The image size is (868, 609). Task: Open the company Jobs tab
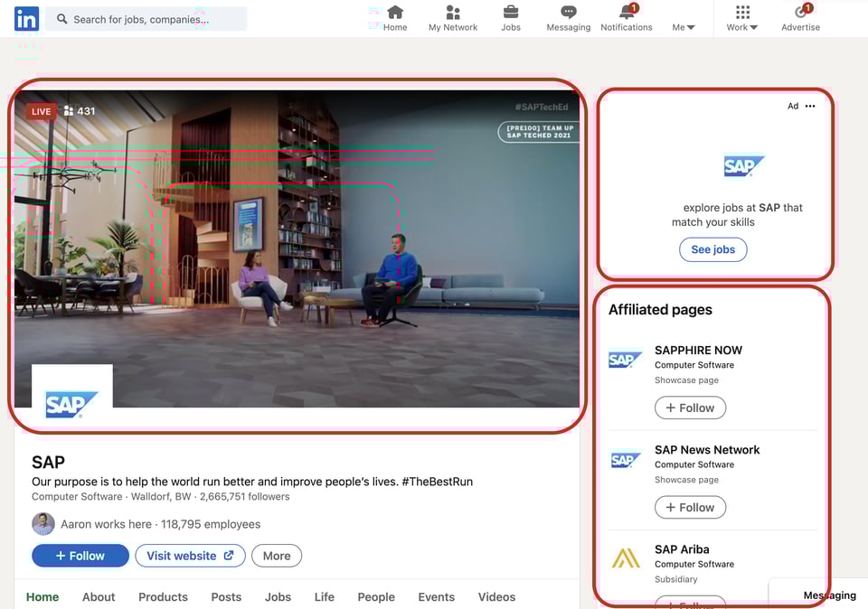click(278, 597)
